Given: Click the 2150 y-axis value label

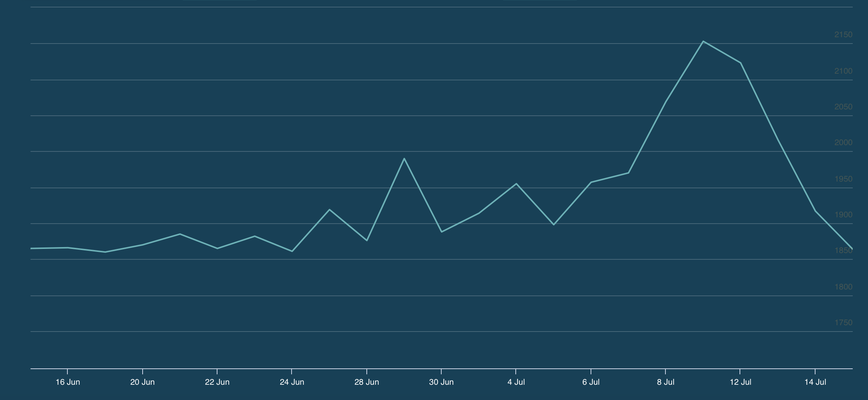Looking at the screenshot, I should (x=843, y=35).
